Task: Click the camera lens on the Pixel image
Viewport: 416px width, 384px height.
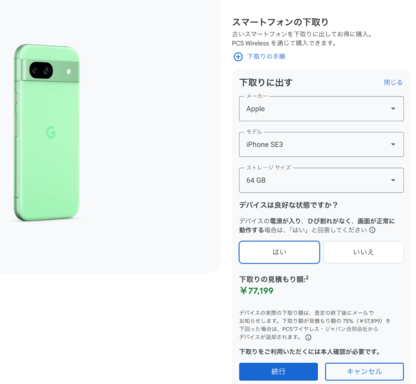Action: click(x=41, y=70)
